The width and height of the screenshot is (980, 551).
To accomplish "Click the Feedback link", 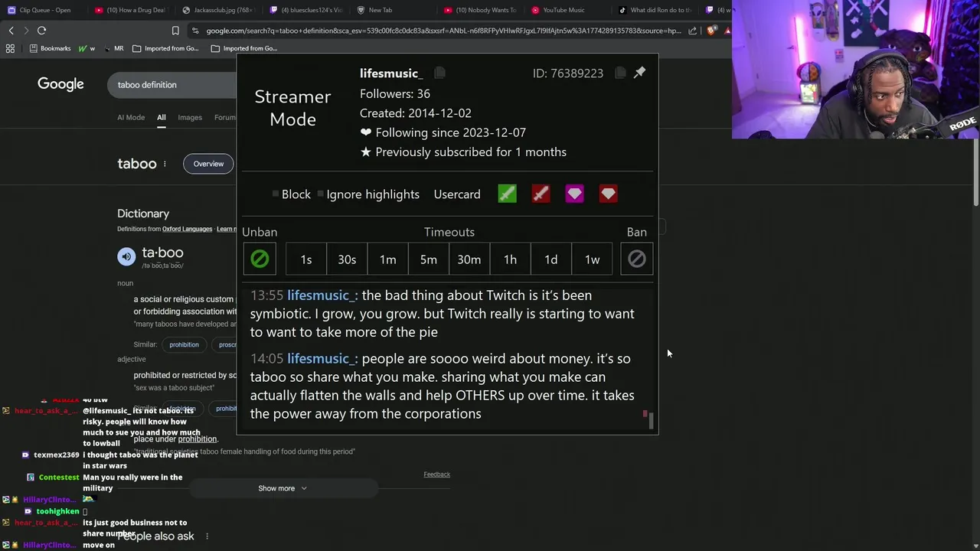I will click(437, 474).
